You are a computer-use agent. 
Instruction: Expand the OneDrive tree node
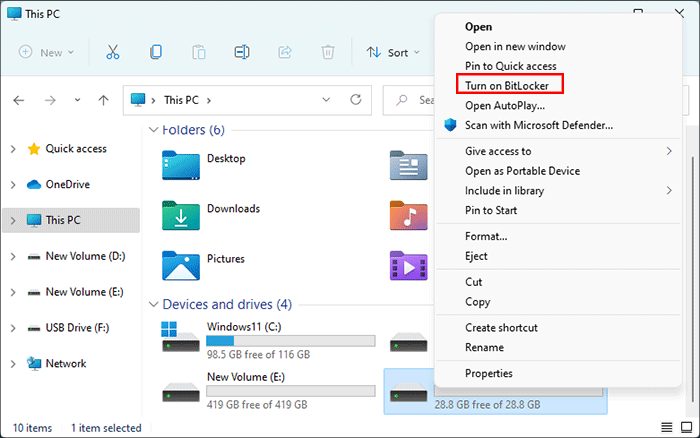coord(13,184)
